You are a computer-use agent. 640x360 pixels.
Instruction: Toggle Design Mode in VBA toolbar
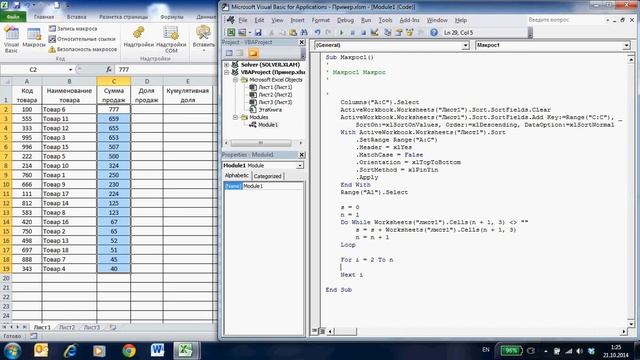[374, 32]
